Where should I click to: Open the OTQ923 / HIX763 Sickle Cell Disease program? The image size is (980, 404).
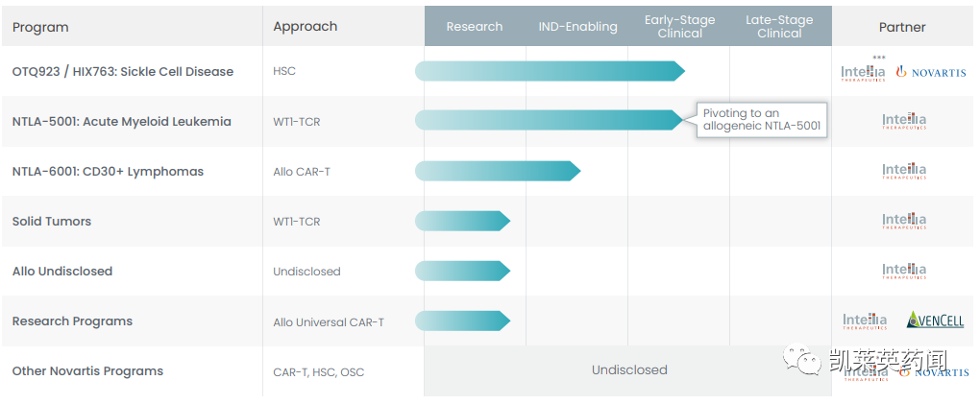point(123,71)
